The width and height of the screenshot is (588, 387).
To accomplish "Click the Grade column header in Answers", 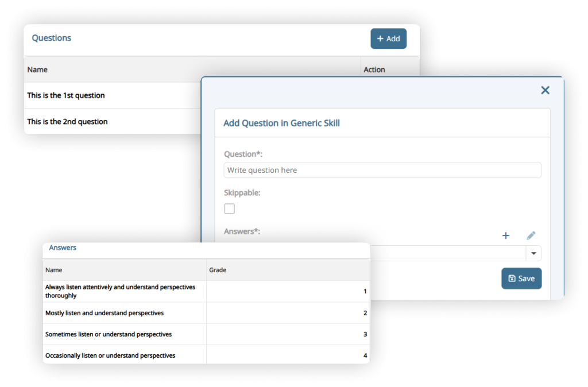I will 218,270.
